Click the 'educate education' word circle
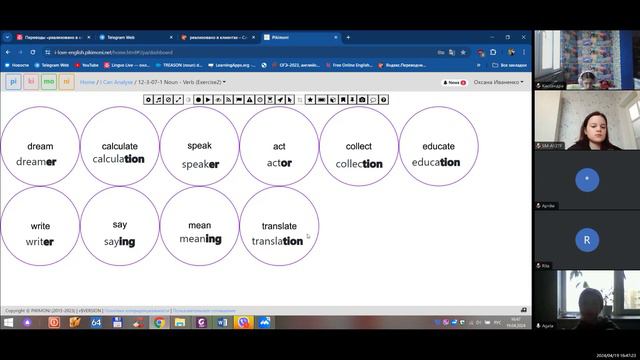Screen dimensions: 640x360 439,146
